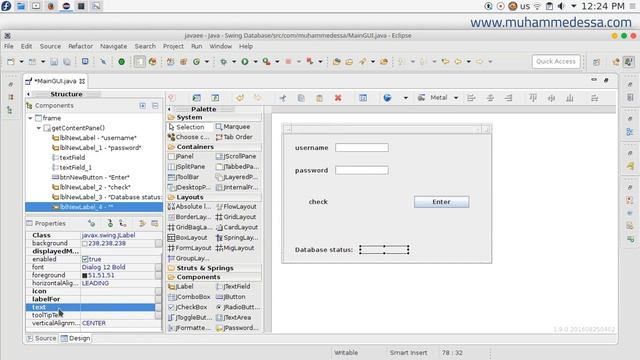Open dropdown arrow next to globe icon
This screenshot has height=360, width=640.
click(405, 98)
